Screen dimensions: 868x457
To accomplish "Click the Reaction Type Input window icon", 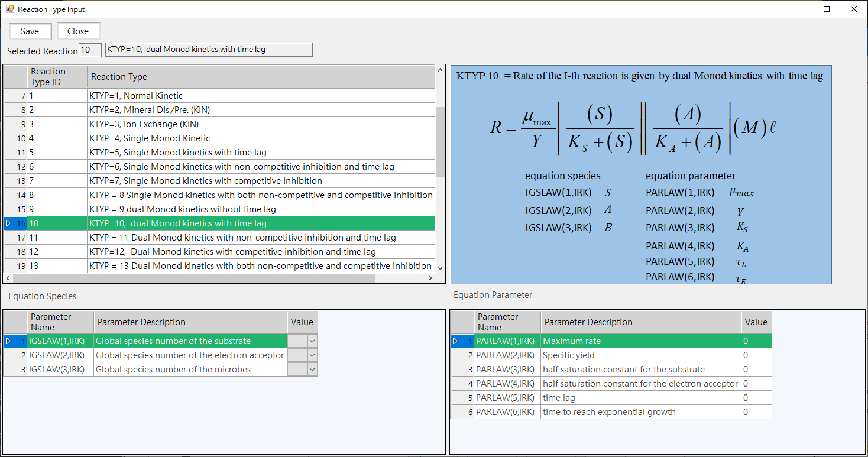I will click(9, 9).
